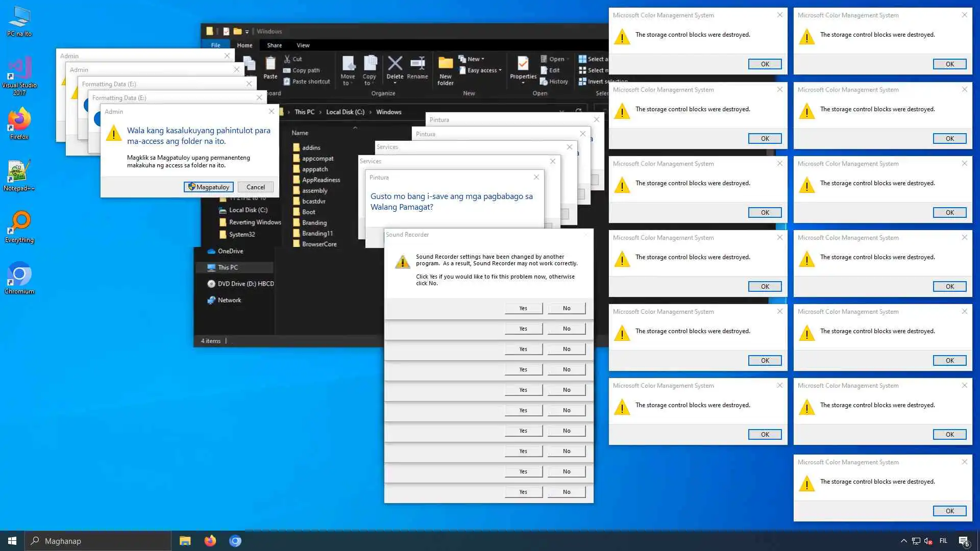Open the Properties ribbon icon

pos(523,64)
